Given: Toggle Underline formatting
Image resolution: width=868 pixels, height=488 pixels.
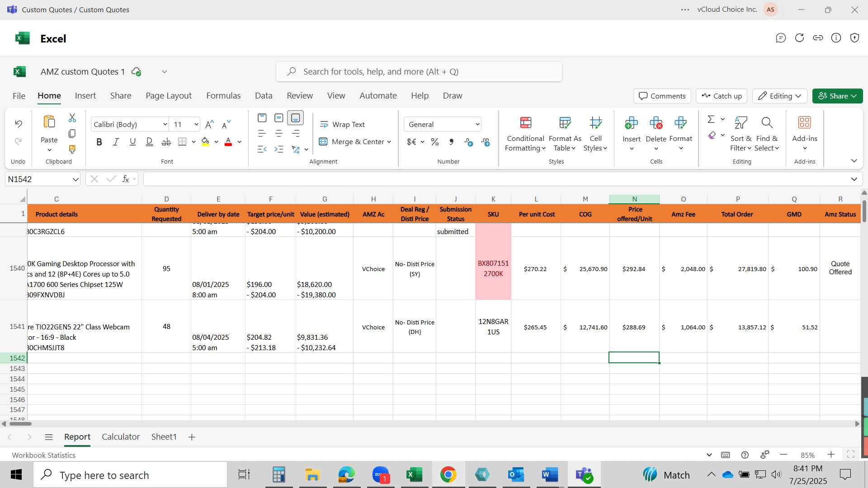Looking at the screenshot, I should (x=132, y=142).
